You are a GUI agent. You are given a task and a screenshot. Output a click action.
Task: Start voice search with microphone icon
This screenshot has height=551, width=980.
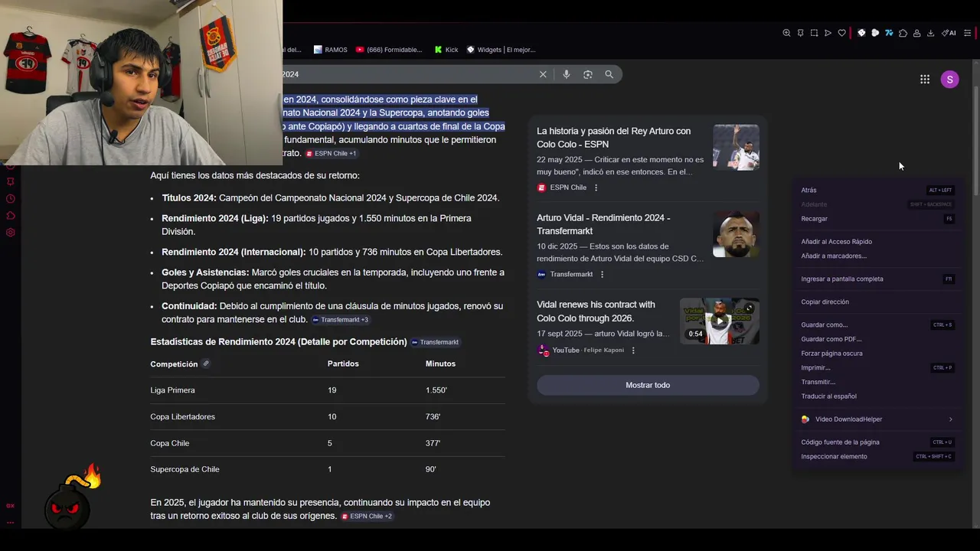[567, 74]
